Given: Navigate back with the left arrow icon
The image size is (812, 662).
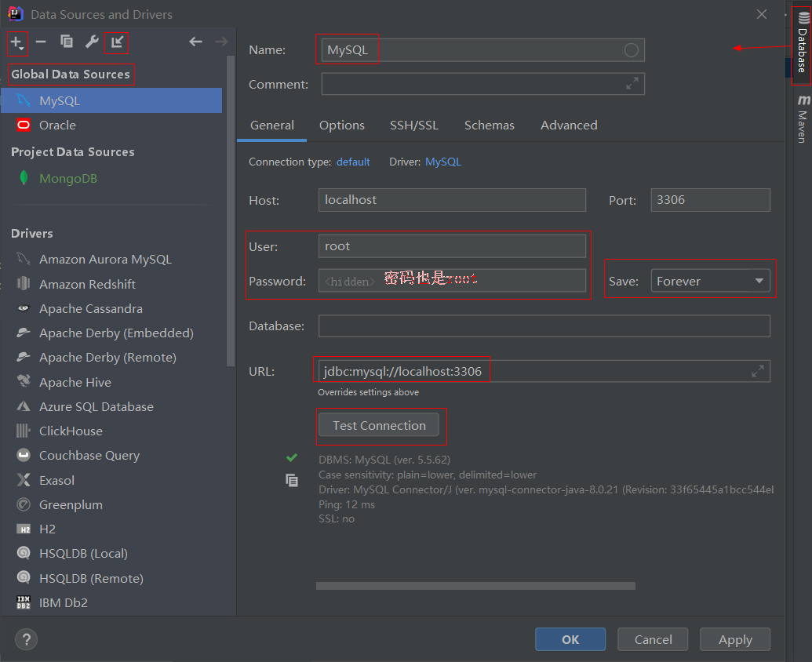Looking at the screenshot, I should [x=195, y=42].
